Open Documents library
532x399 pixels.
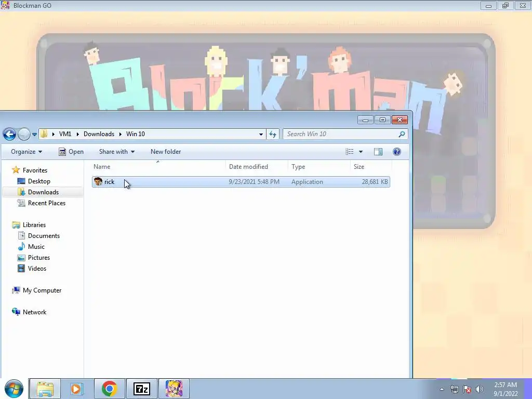point(44,236)
